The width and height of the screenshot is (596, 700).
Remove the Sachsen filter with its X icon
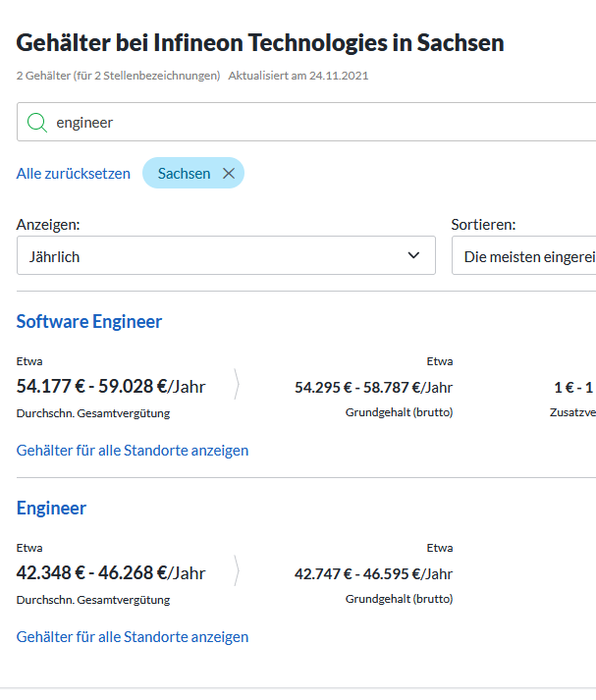(229, 174)
